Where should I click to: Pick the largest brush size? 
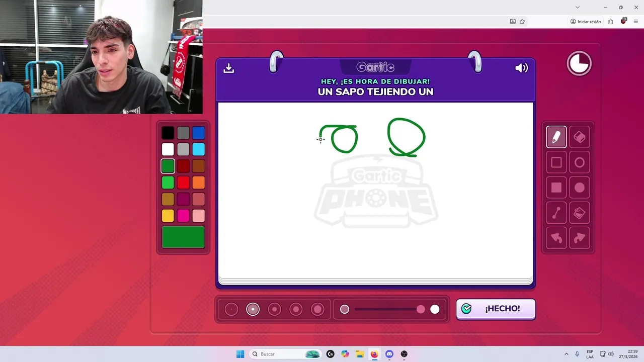(x=317, y=309)
